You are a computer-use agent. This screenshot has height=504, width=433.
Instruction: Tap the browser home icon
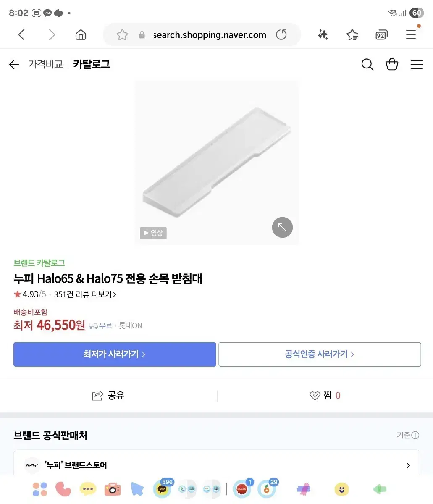click(81, 35)
